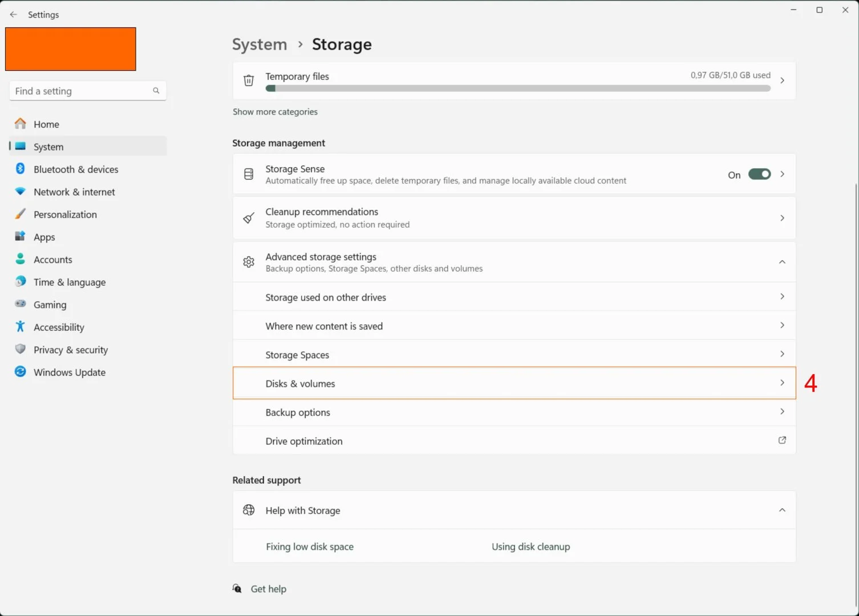Viewport: 859px width, 616px height.
Task: Click the Storage management heading
Action: (x=279, y=143)
